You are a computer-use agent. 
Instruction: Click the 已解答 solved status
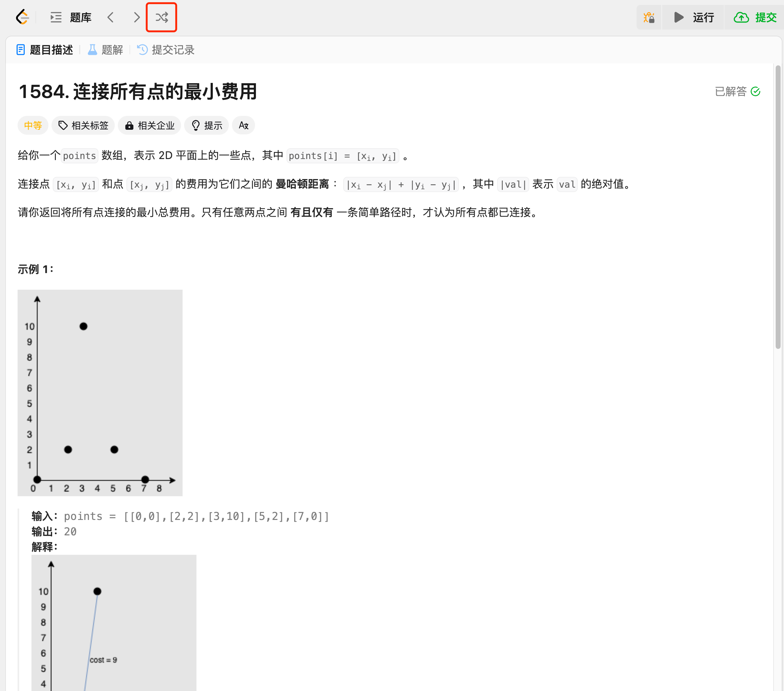pos(737,92)
